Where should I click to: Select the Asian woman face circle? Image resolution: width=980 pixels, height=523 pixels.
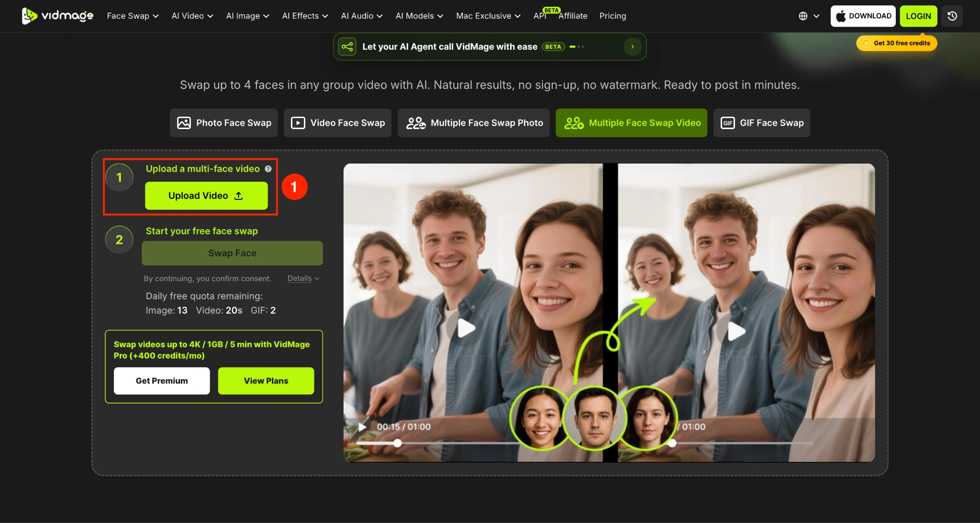[x=541, y=418]
